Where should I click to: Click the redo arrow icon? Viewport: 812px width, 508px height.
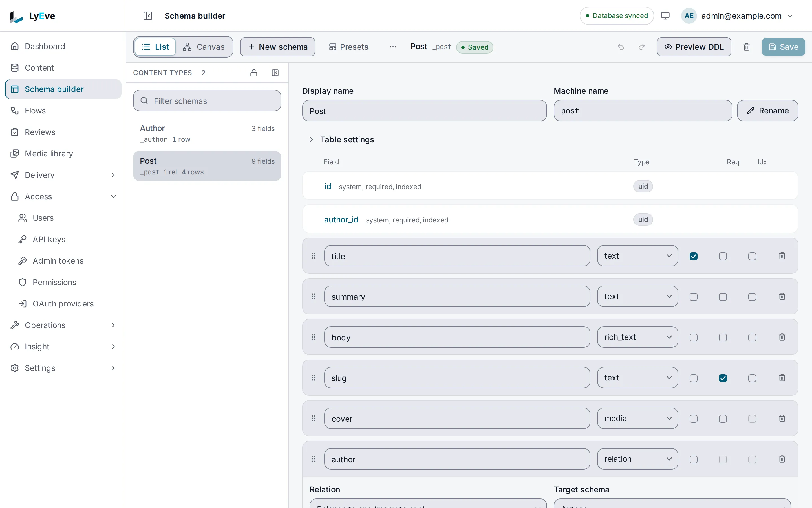pyautogui.click(x=641, y=47)
